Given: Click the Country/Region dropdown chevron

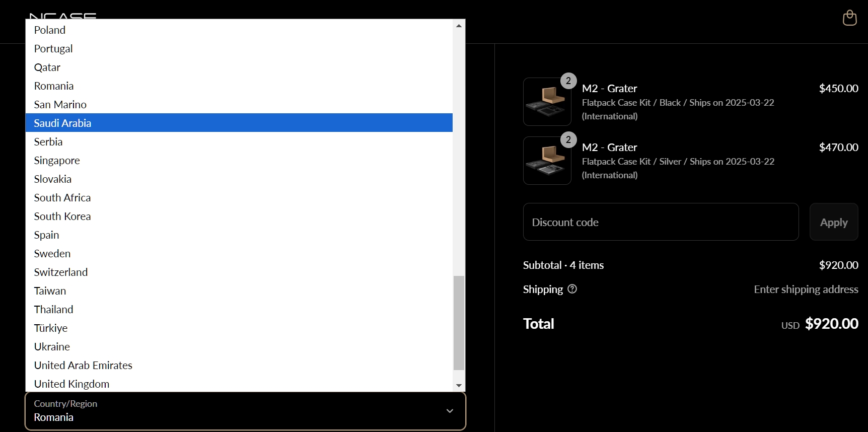Looking at the screenshot, I should (x=450, y=411).
